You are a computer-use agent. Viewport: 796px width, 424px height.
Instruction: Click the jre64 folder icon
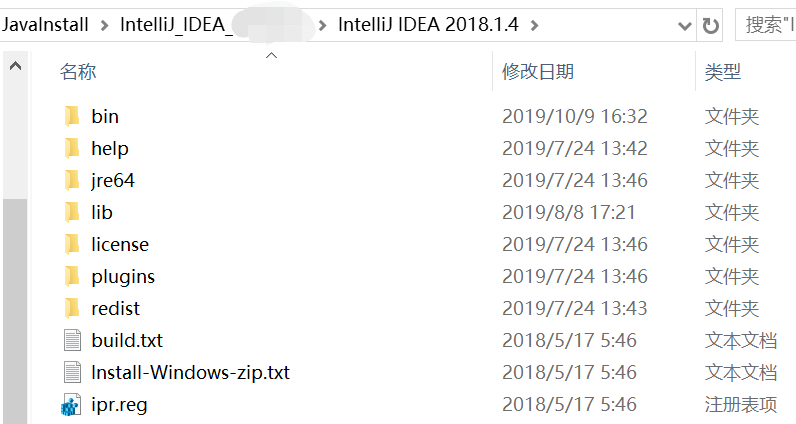(x=71, y=180)
